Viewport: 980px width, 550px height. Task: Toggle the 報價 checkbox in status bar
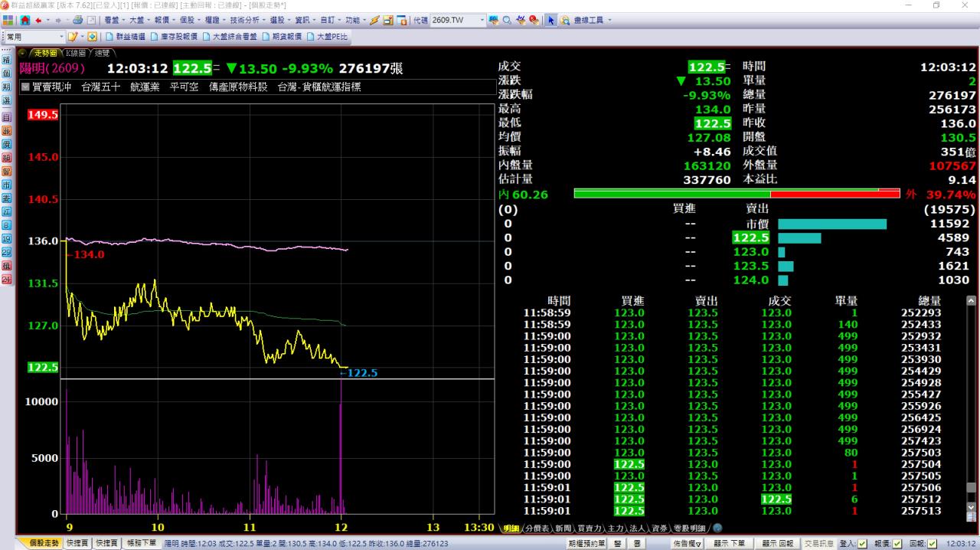pos(897,543)
